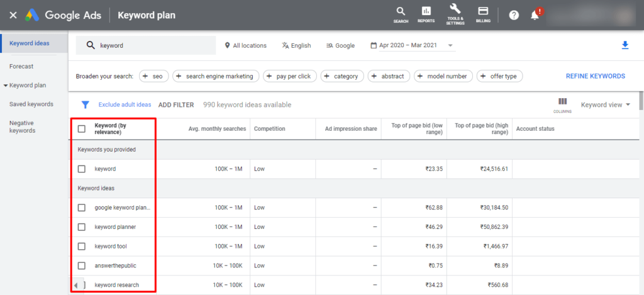Check the box for 'google keyword plan...' row
644x295 pixels.
coord(82,208)
